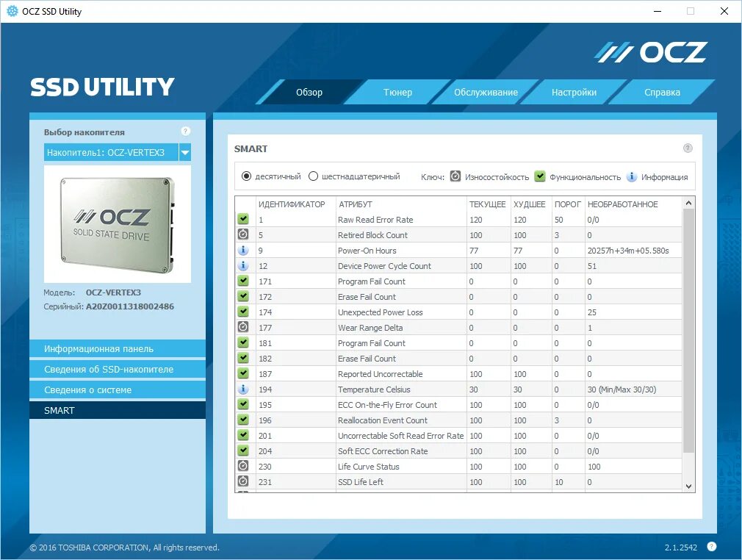The image size is (742, 560).
Task: Click the ПОРОГ column header
Action: (567, 204)
